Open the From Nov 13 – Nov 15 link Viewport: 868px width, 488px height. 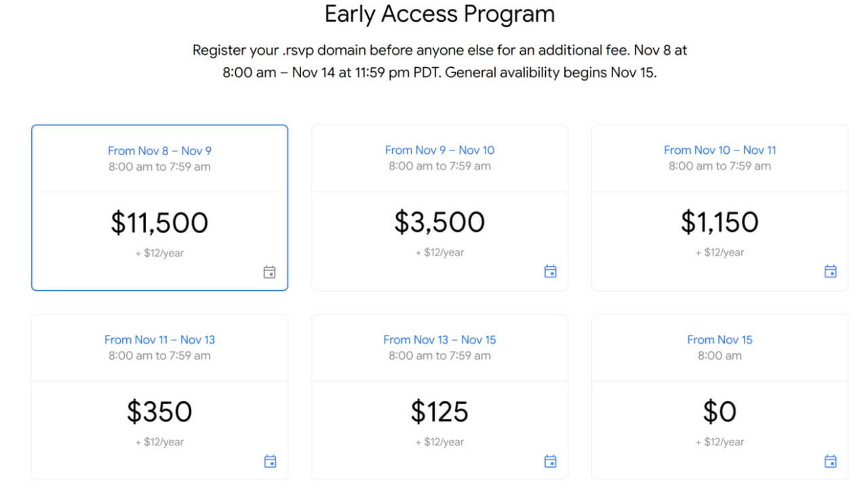439,340
